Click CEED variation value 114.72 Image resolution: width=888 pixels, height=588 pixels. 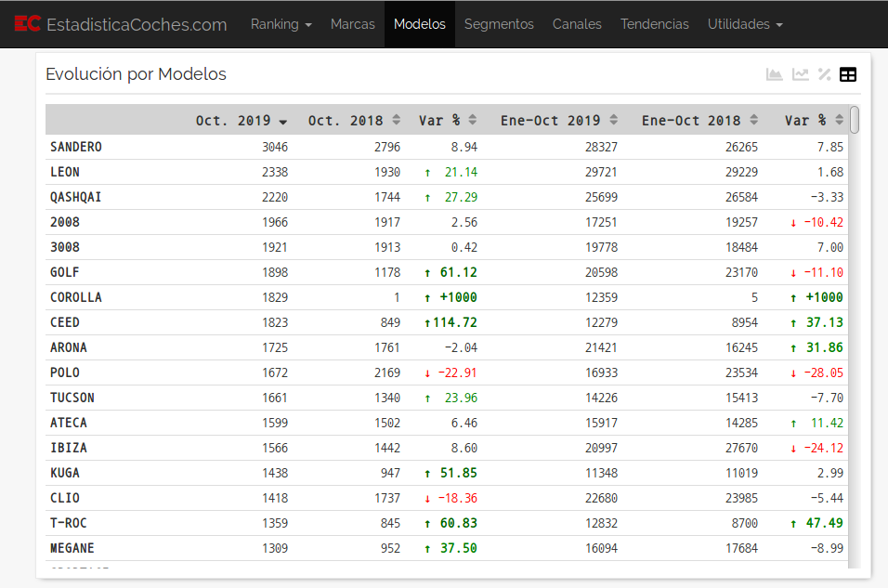[x=455, y=322]
